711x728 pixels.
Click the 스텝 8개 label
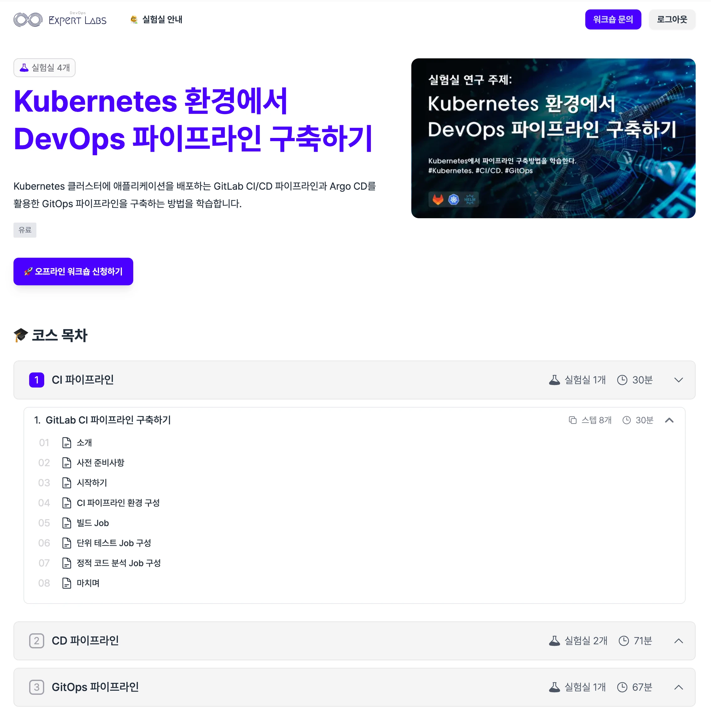tap(596, 420)
